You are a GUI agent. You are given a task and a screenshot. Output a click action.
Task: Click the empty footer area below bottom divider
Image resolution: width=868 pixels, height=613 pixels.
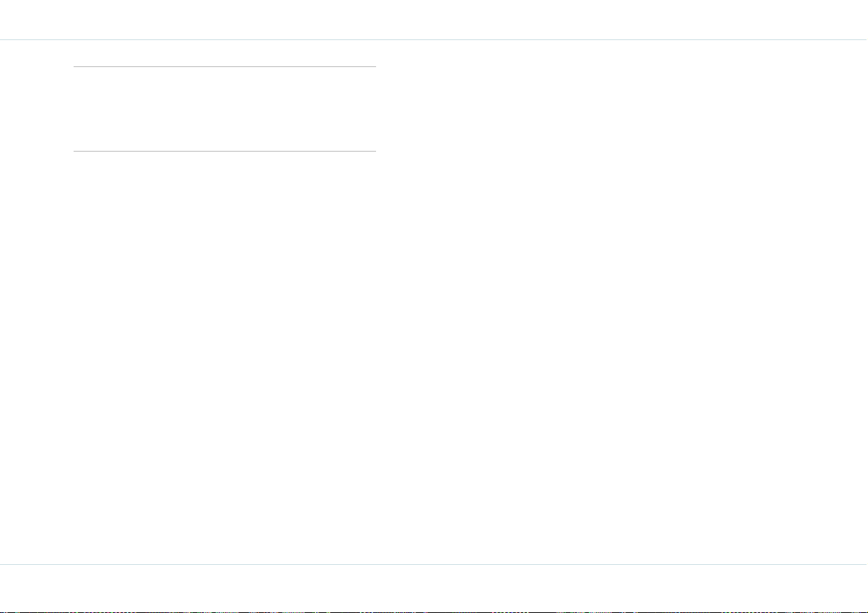coord(434,587)
